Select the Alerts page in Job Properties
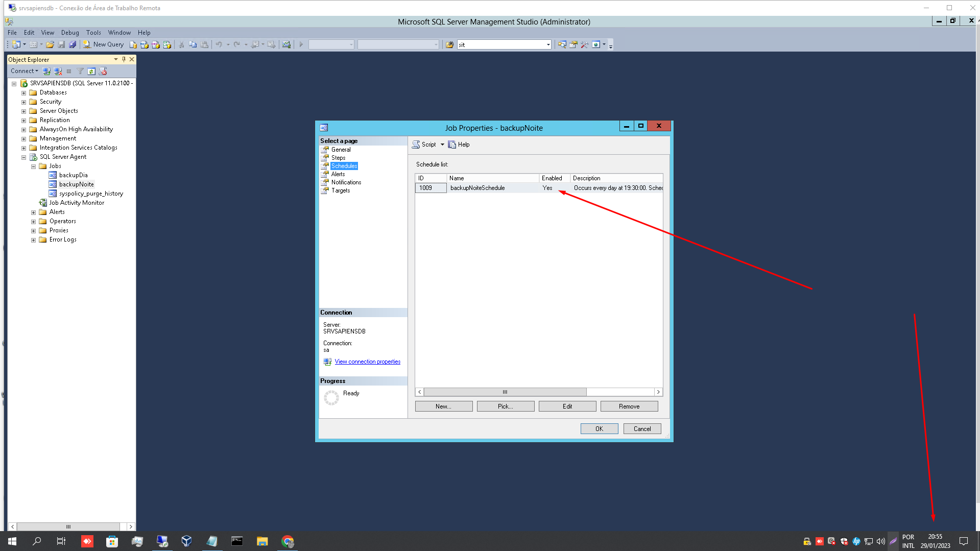Screen dimensions: 980x551 (x=338, y=174)
